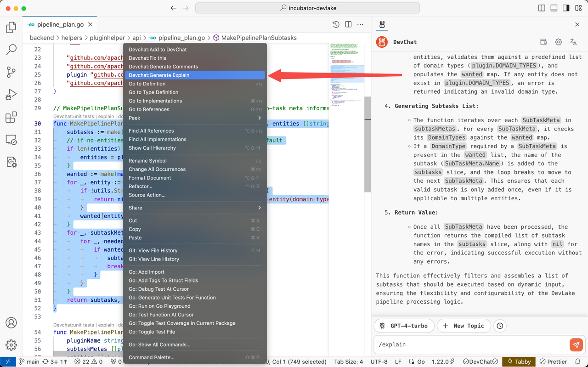Open the Customize Layout menu
Viewport: 588px width, 367px height.
[x=578, y=8]
